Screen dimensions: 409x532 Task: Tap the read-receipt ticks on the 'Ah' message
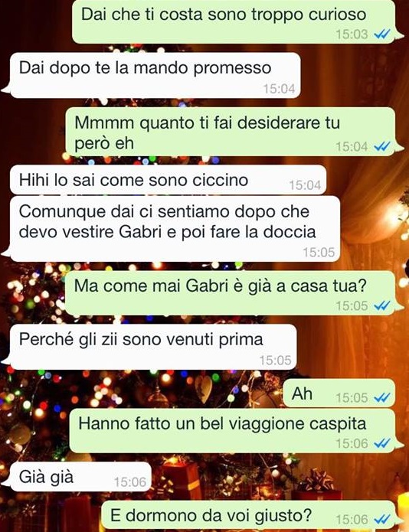(x=382, y=397)
